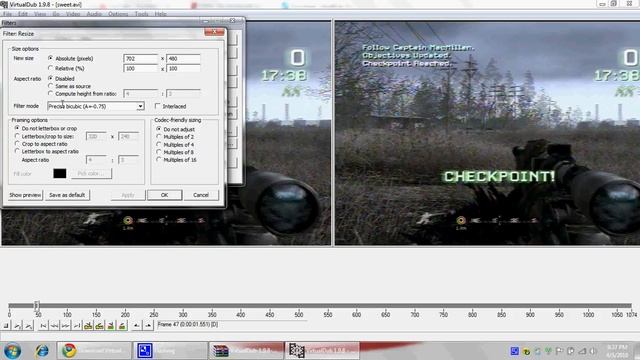Viewport: 640px width, 360px height.
Task: Go to the previous keyframe
Action: pyautogui.click(x=88, y=326)
